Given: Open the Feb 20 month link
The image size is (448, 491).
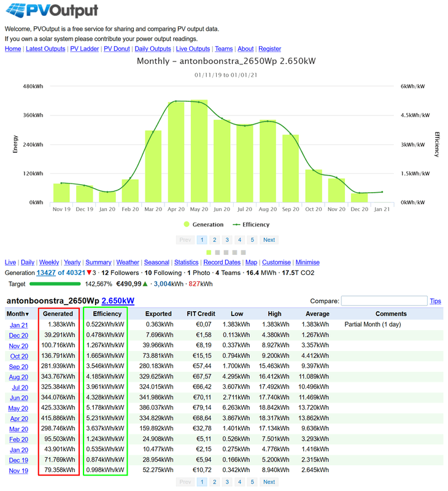Looking at the screenshot, I should coord(19,439).
